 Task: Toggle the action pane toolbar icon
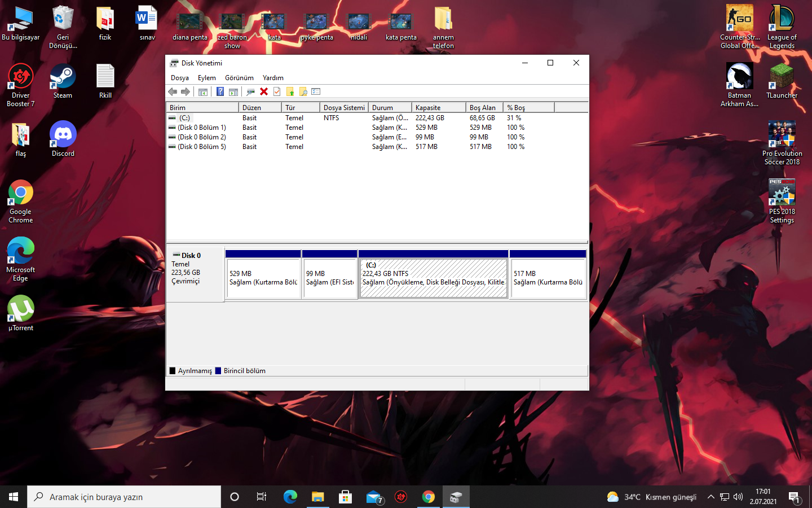click(233, 91)
